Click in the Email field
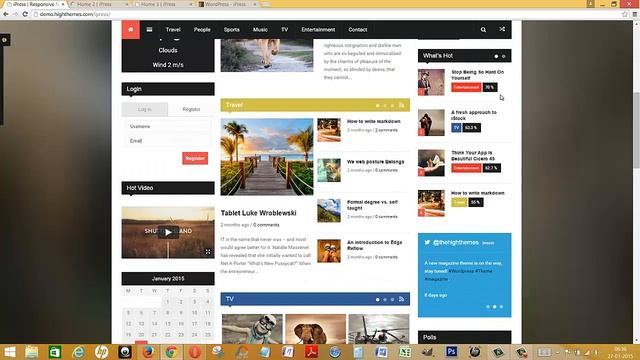 coord(168,141)
